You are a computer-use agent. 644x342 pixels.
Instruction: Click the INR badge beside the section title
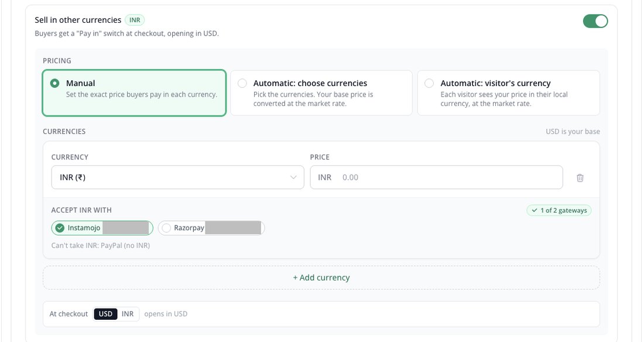pos(135,20)
